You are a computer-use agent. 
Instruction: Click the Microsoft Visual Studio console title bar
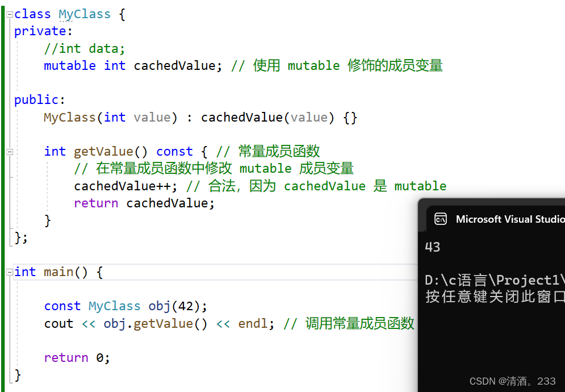(505, 219)
